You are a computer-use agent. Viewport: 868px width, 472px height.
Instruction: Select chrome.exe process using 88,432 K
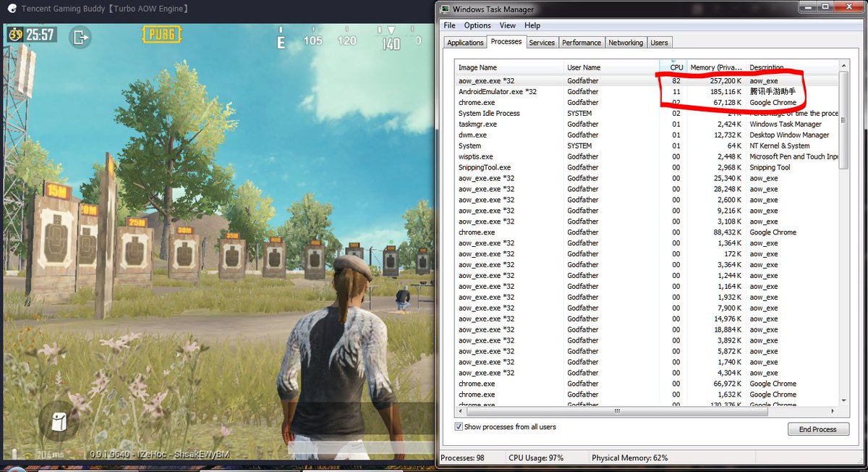tap(647, 232)
